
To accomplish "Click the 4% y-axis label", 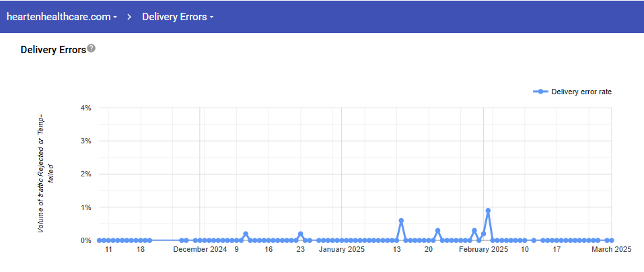I will tap(85, 108).
